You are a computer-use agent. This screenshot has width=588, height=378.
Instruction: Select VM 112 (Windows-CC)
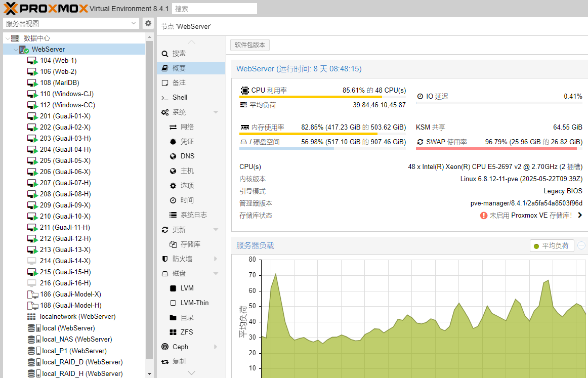pyautogui.click(x=74, y=105)
